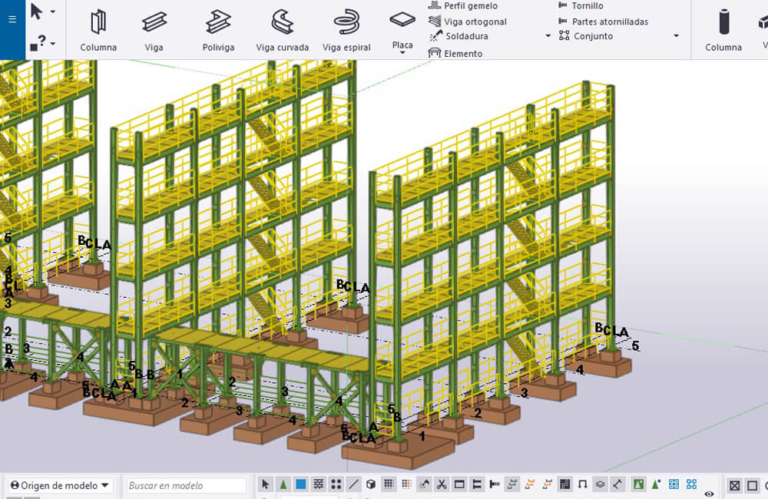Toggle the hash-pattern selection switch
This screenshot has width=768, height=499.
click(x=318, y=484)
